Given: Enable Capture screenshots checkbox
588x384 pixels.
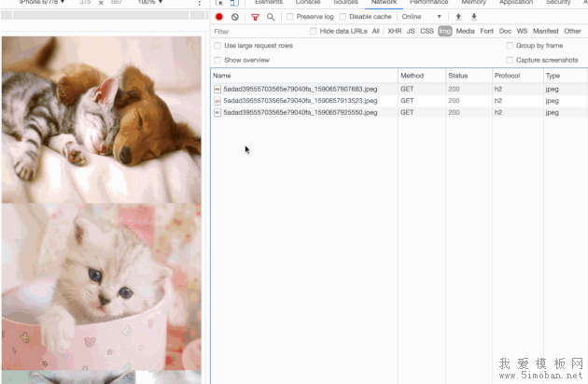Looking at the screenshot, I should pos(510,60).
